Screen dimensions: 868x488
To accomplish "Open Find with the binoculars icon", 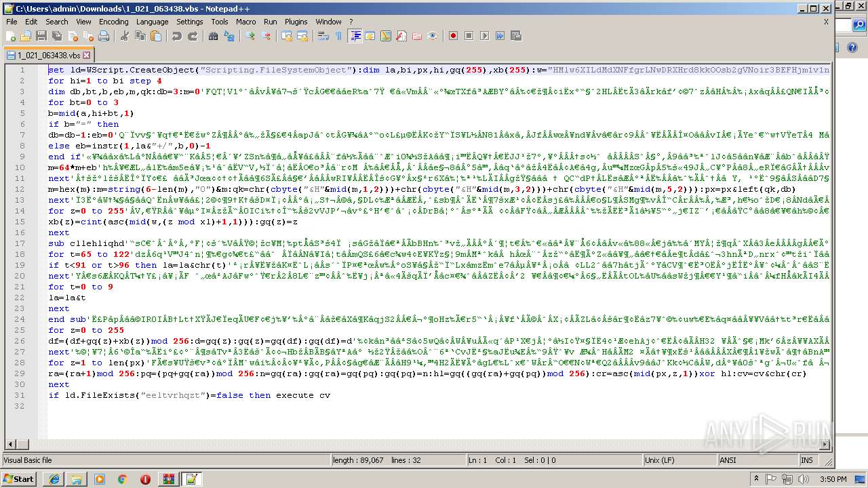I will pyautogui.click(x=214, y=36).
